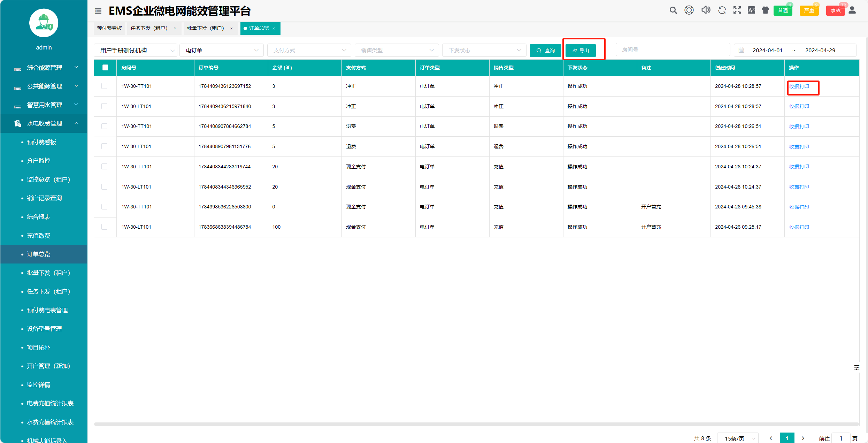Open the language translation icon
This screenshot has height=443, width=868.
(x=751, y=10)
